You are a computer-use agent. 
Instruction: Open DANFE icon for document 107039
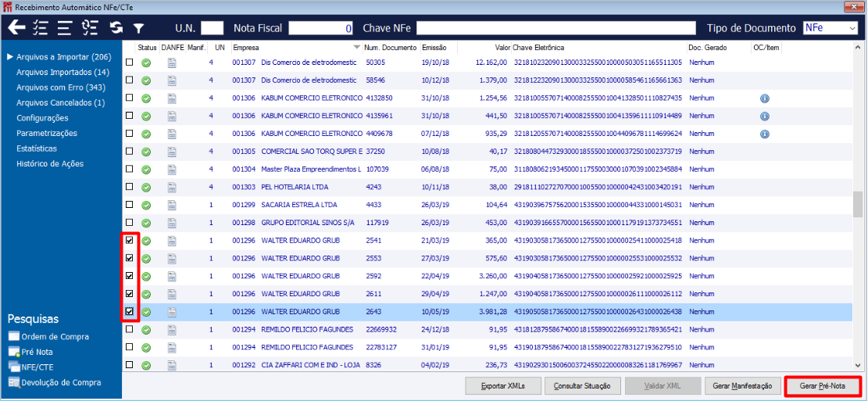tap(172, 170)
